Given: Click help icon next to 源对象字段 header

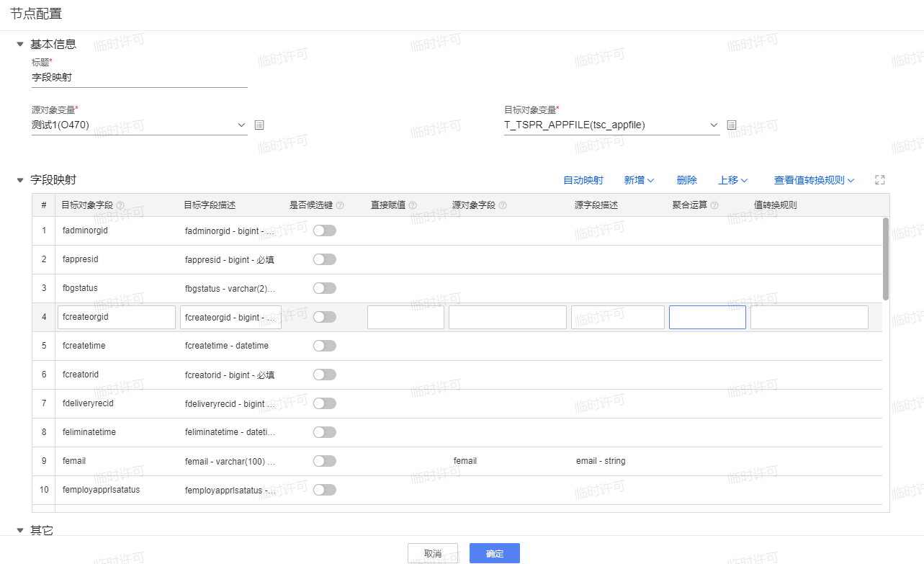Looking at the screenshot, I should click(503, 205).
